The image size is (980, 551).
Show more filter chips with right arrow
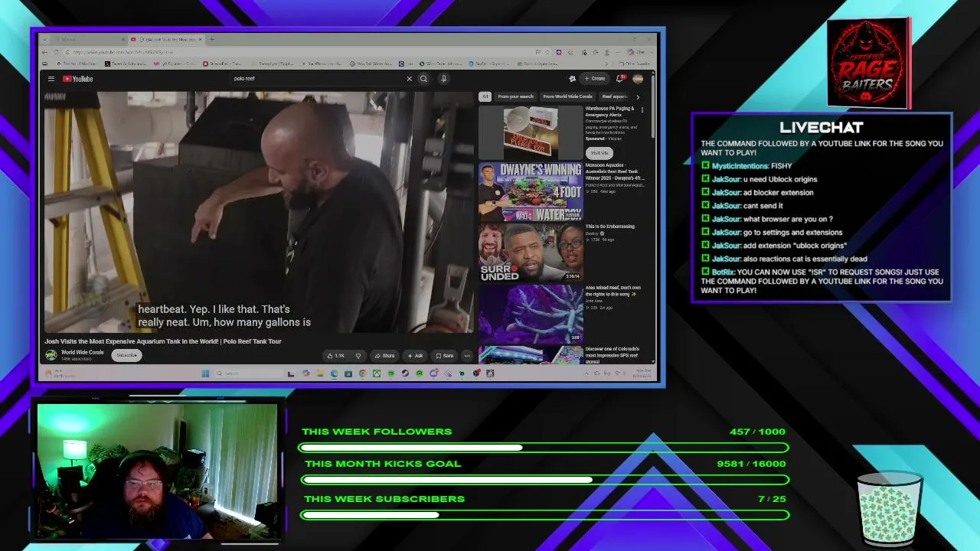tap(638, 97)
